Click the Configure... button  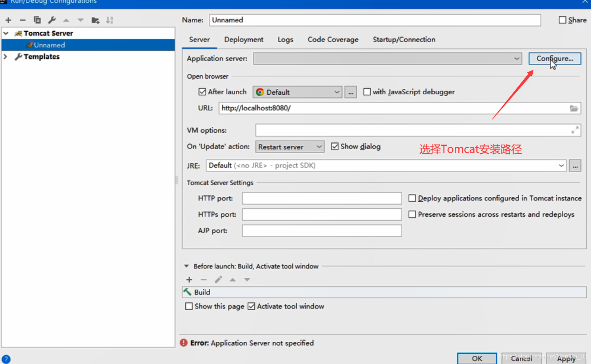555,59
